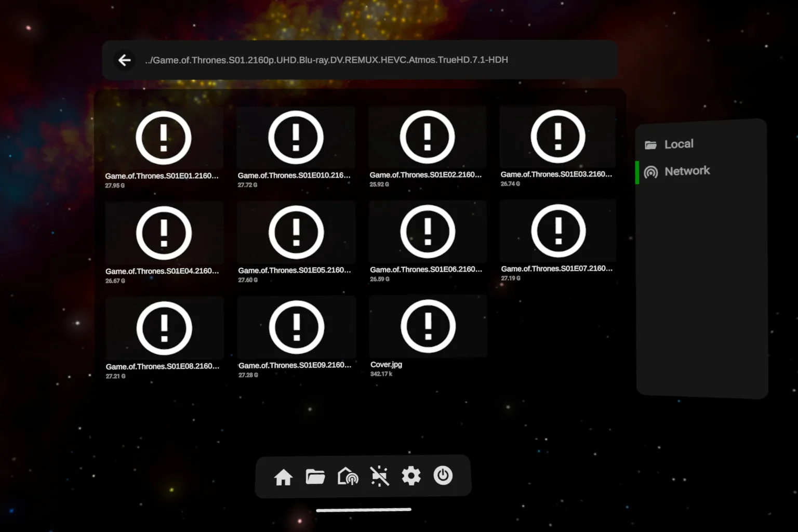Click the S01E08 file name label
This screenshot has width=798, height=532.
[163, 367]
